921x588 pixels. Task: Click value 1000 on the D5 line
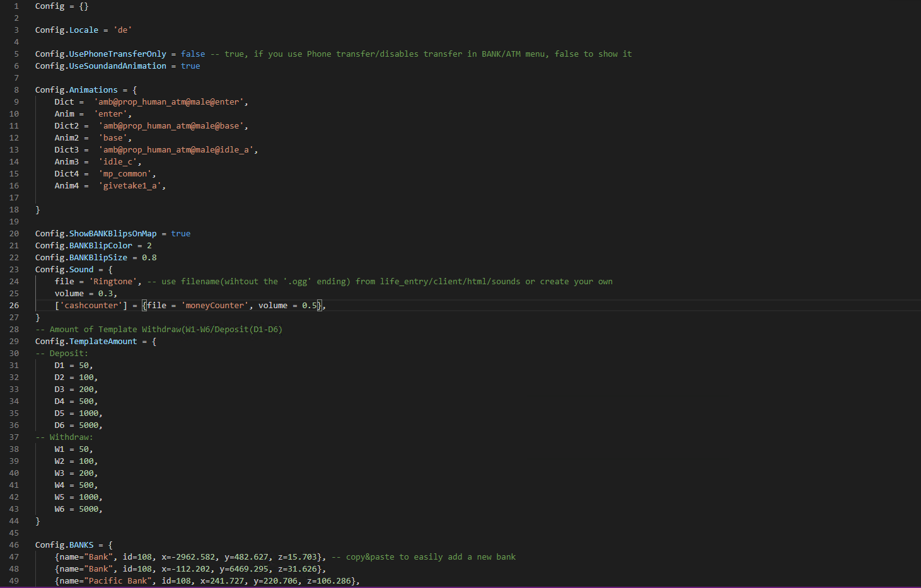tap(89, 413)
